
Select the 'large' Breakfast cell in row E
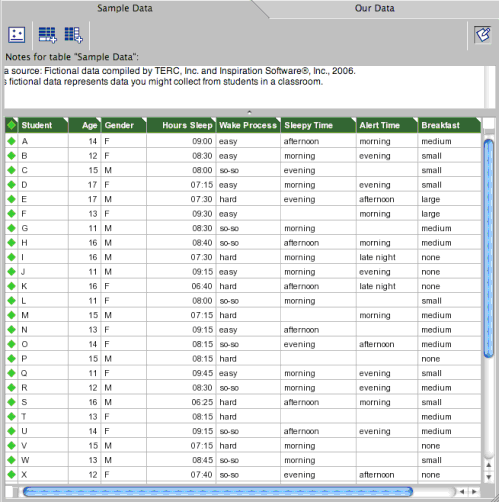pyautogui.click(x=449, y=199)
